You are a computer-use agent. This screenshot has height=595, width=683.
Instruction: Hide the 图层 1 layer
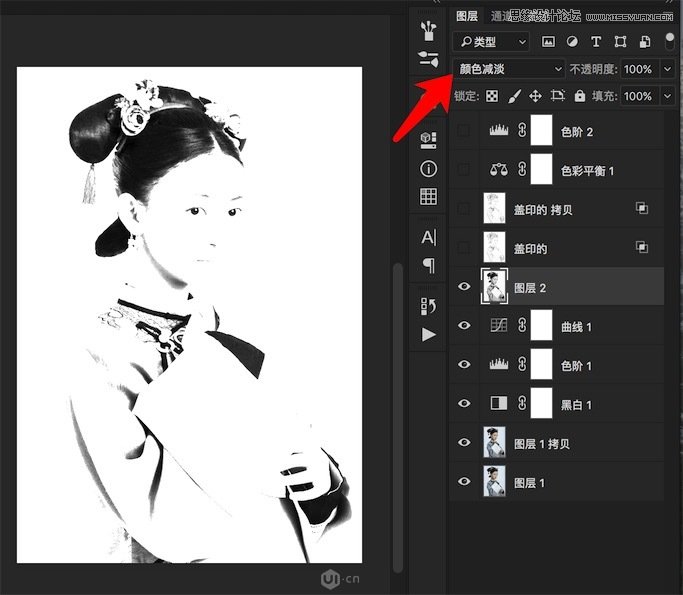pos(464,481)
